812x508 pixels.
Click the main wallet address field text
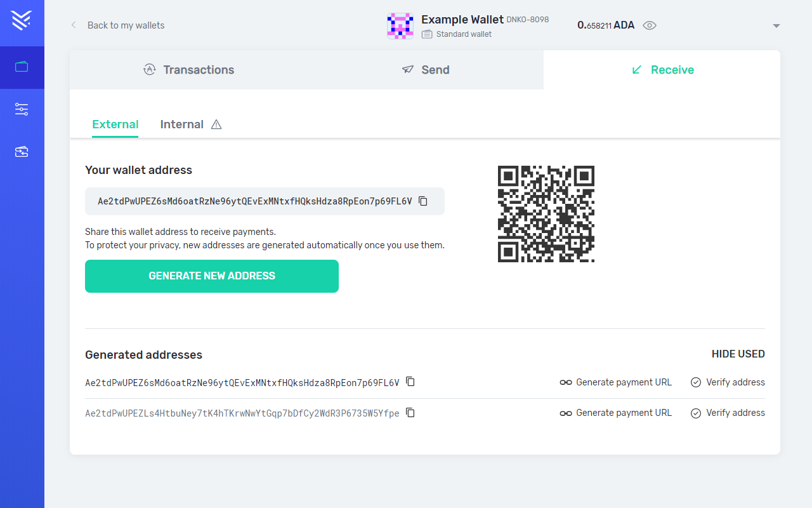pos(255,201)
